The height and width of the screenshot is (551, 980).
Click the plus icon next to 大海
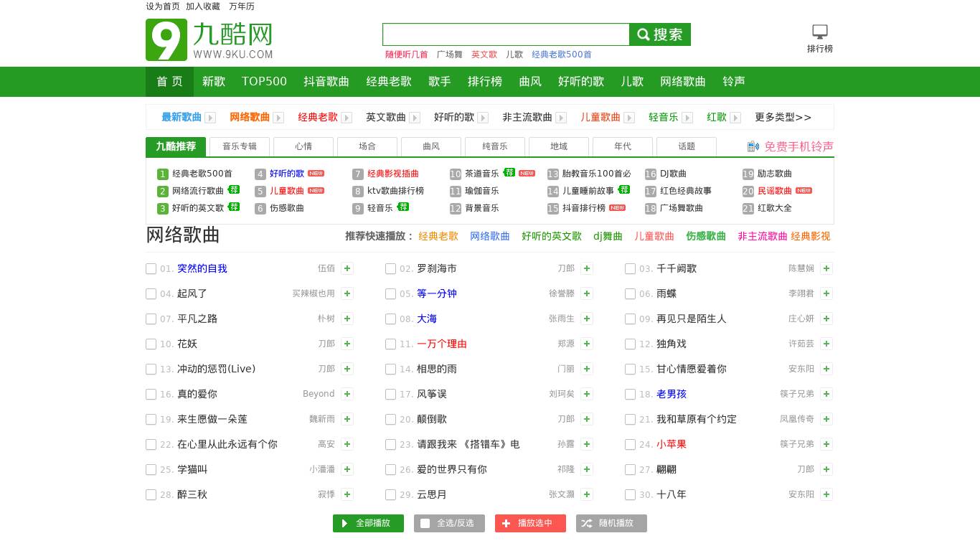click(587, 319)
